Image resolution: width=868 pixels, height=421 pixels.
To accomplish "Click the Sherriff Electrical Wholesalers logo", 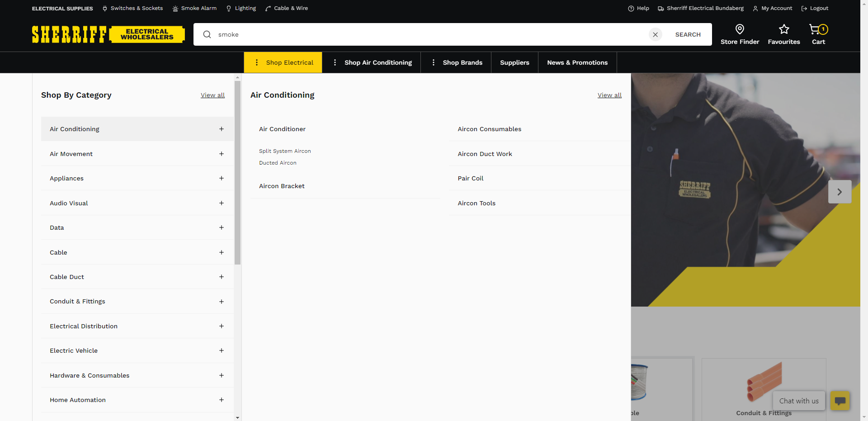I will point(108,34).
